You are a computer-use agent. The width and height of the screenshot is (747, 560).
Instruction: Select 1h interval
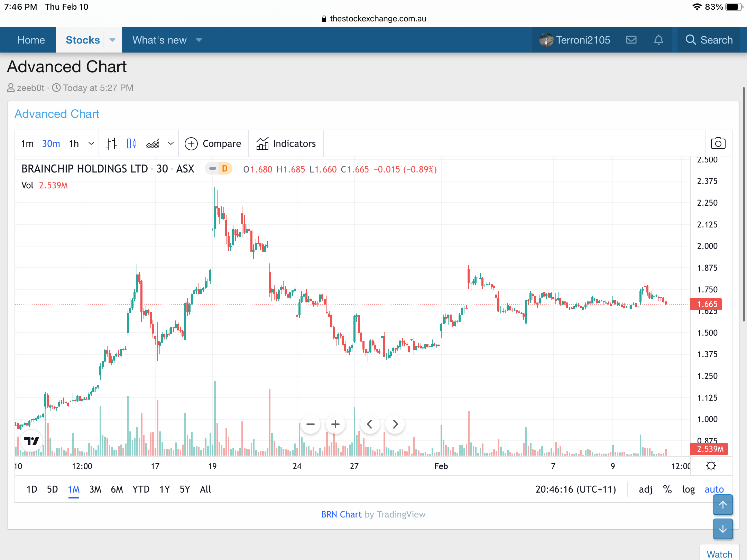pos(74,143)
